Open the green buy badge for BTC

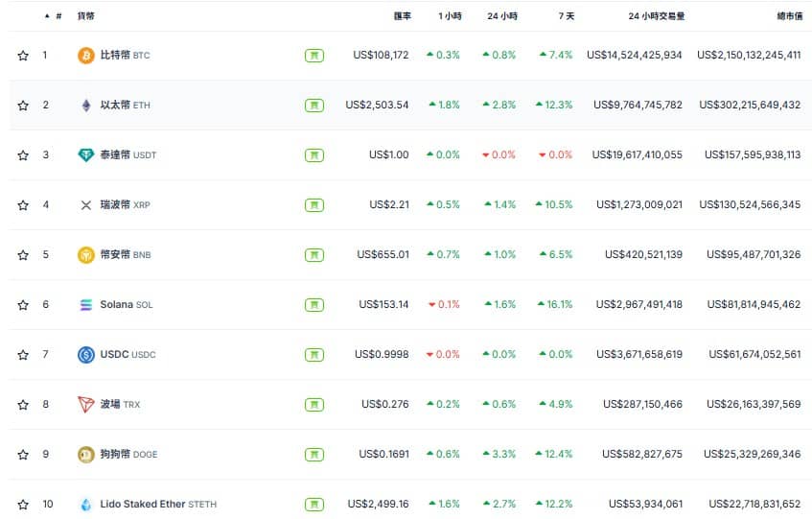[x=314, y=56]
